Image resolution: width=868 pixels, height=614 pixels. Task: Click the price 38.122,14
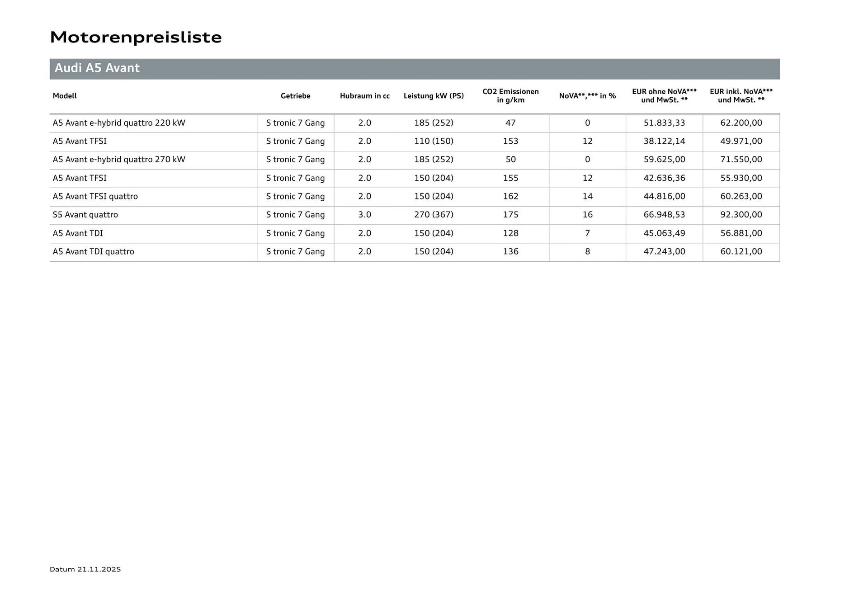(x=664, y=141)
